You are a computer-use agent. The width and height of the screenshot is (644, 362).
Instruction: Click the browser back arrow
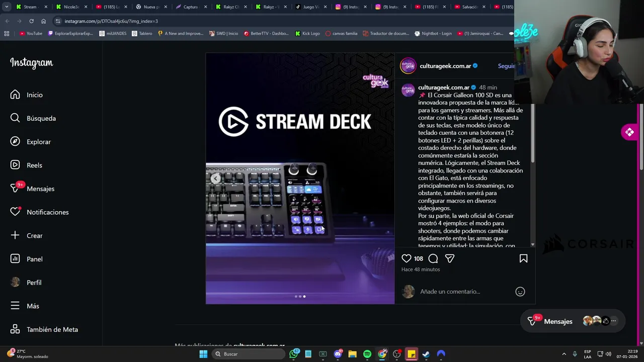click(7, 21)
